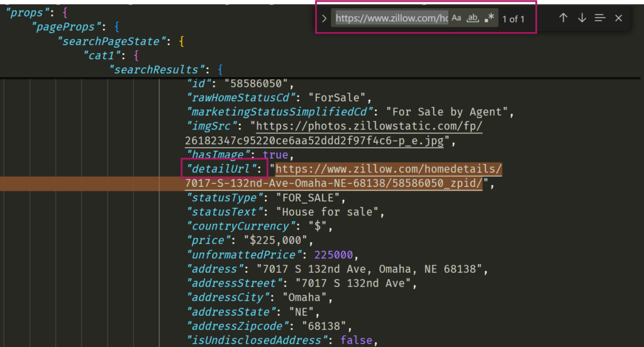Open the photos.zillowstatic.com imgSrc link
Screen dimensions: 644x347
pos(333,133)
